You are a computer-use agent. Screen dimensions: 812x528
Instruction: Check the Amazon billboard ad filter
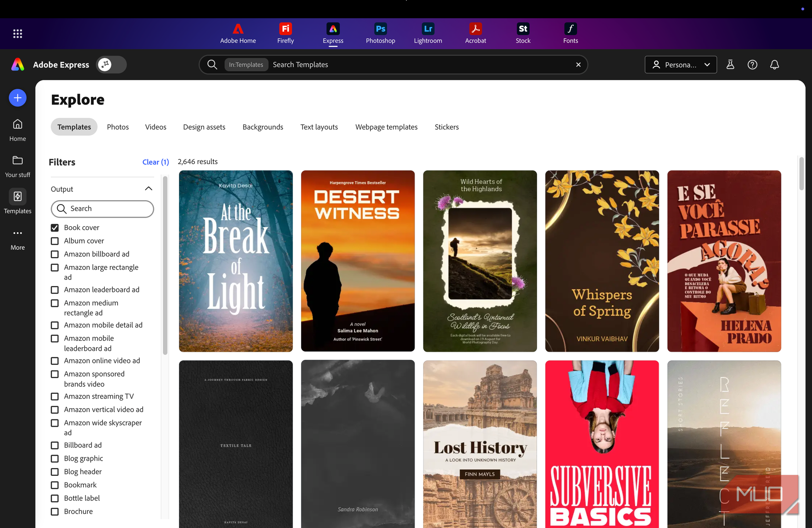point(55,254)
